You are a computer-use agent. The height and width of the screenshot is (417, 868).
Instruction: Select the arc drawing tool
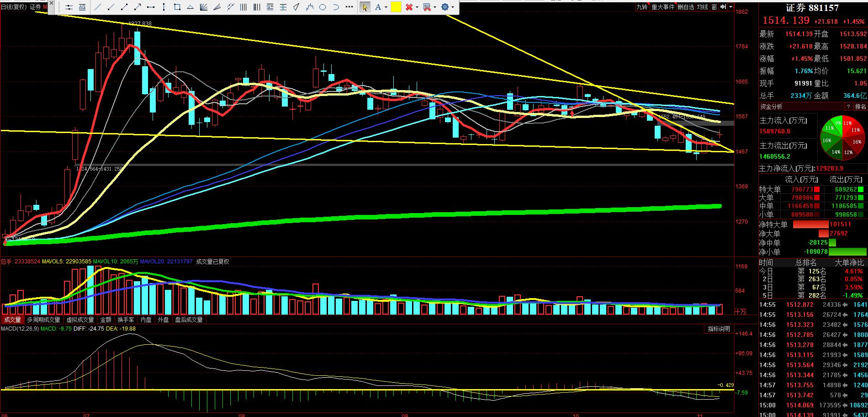click(x=336, y=7)
